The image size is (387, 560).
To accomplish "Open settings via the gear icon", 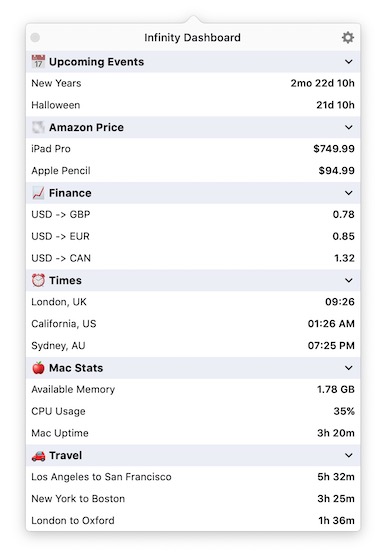I will click(x=348, y=38).
